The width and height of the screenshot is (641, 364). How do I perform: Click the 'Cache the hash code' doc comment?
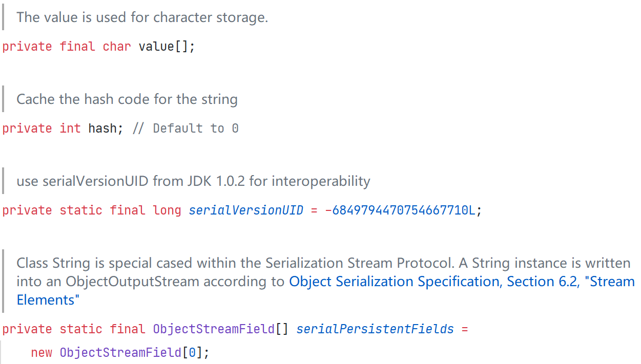tap(127, 99)
